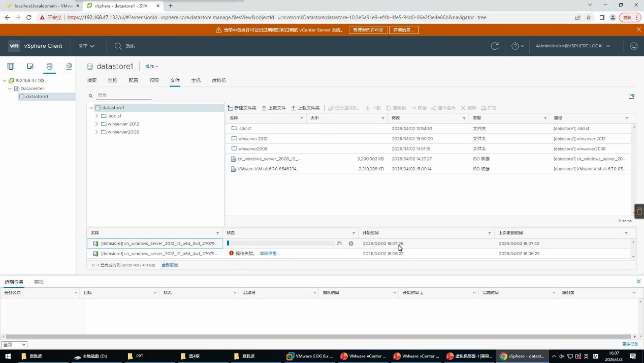The image size is (644, 363).
Task: Click the cn_windows_server_2008 ISO file icon
Action: coord(234,159)
